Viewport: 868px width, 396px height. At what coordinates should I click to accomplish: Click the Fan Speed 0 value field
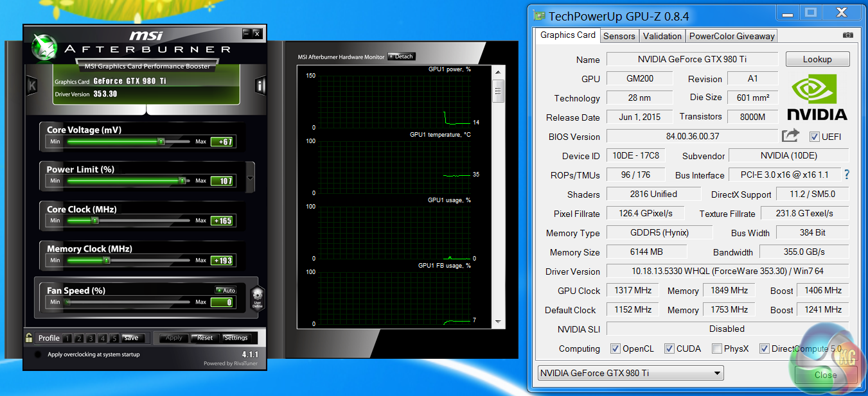point(222,302)
